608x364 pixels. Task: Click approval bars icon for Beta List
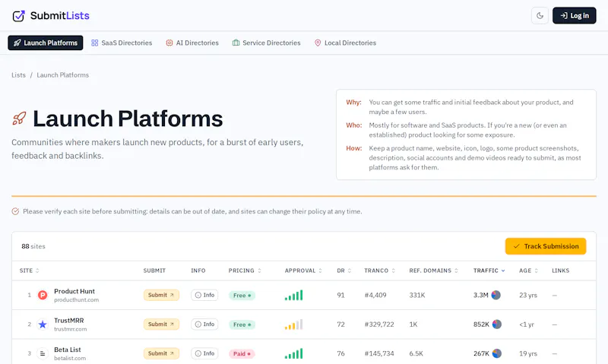(293, 353)
